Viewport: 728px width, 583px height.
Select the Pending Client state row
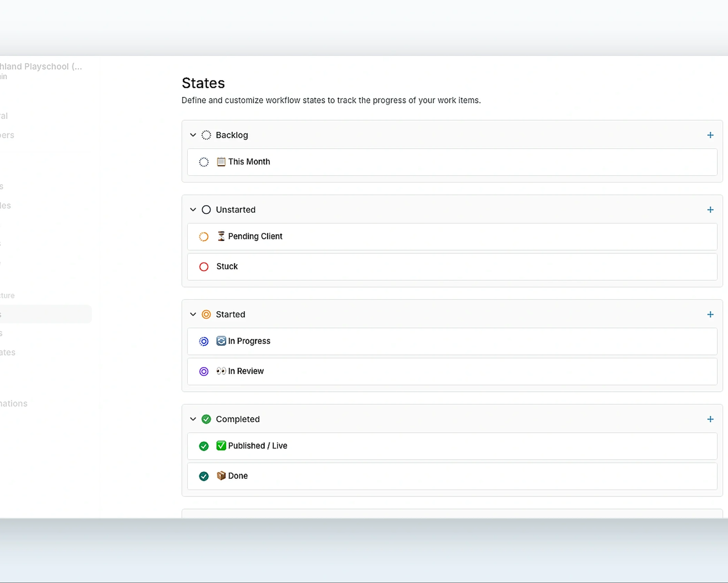point(452,237)
